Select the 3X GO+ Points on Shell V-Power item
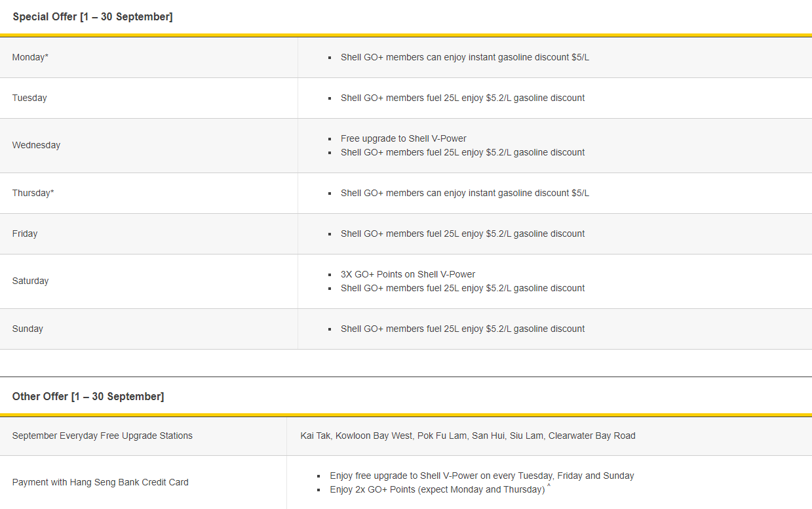 click(408, 275)
